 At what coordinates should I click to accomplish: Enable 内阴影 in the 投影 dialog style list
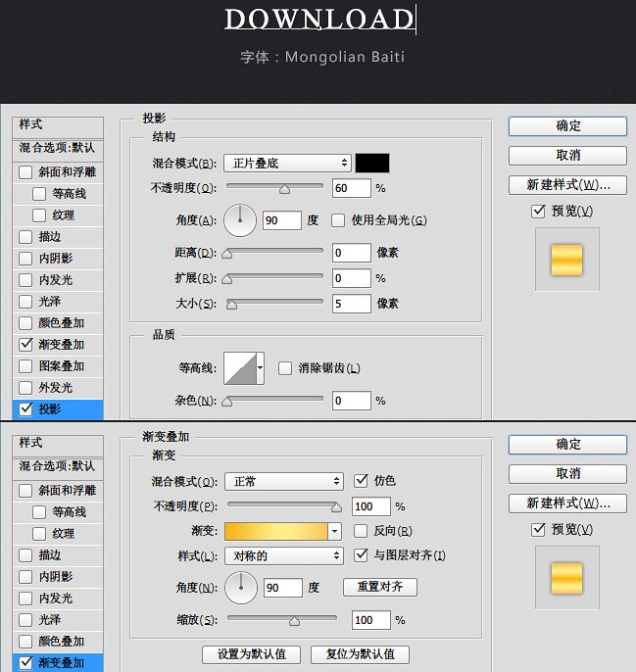(25, 259)
